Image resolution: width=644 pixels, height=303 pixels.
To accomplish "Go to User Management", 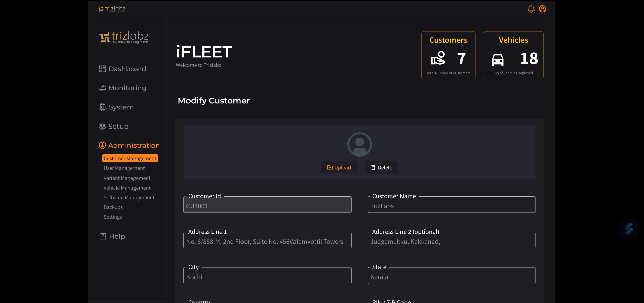I will [x=124, y=168].
